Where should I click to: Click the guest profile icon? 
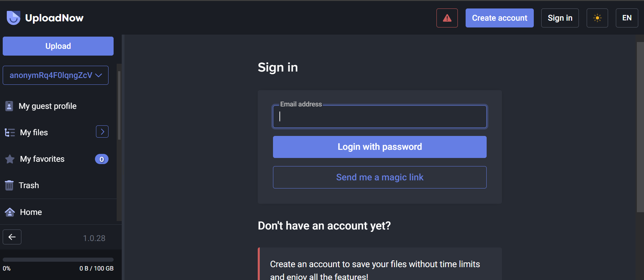click(9, 106)
